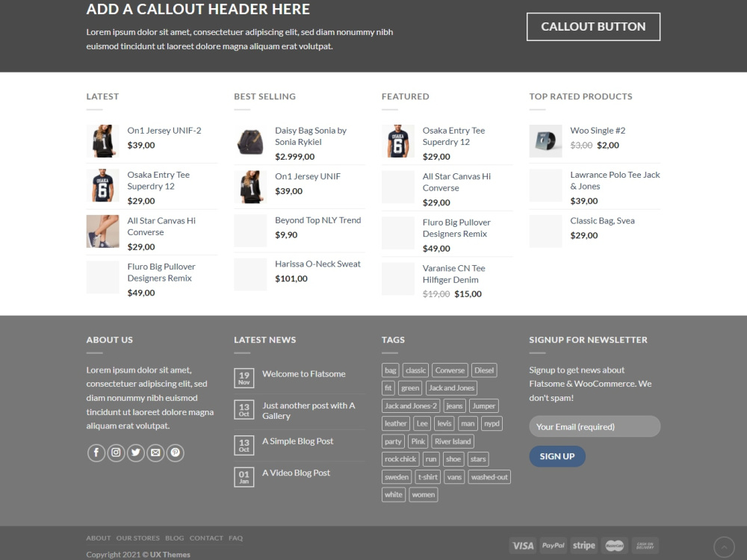
Task: Select the washed-out tag
Action: click(x=489, y=477)
